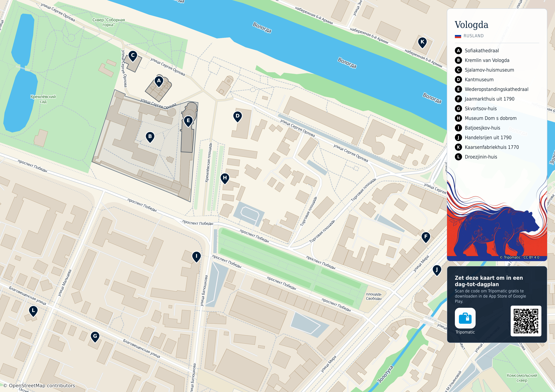Open map pin H on Kremlin square
The height and width of the screenshot is (392, 555).
click(x=225, y=178)
